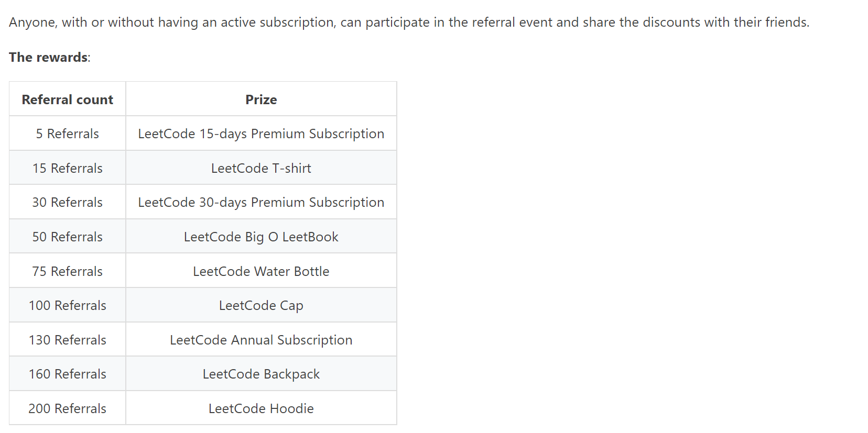Select LeetCode 30-days Premium Subscription cell
Screen dimensions: 868x433
point(261,202)
